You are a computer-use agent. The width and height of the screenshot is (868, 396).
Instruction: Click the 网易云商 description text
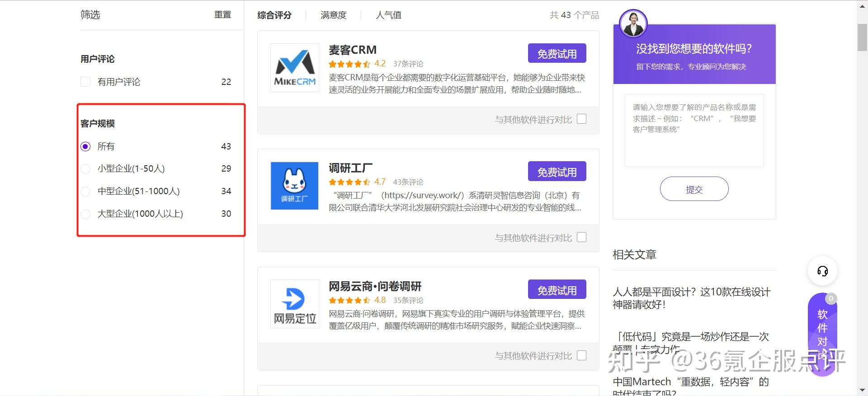(457, 320)
